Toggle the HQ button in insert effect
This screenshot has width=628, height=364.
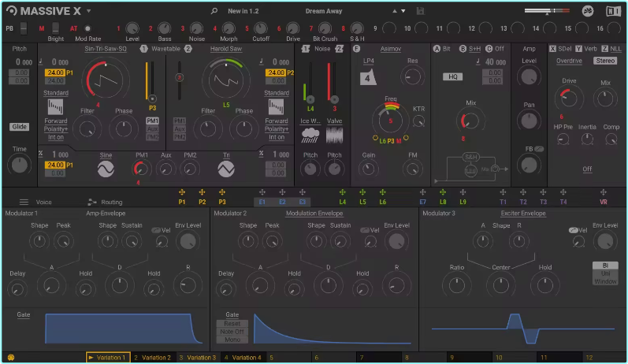click(x=452, y=76)
